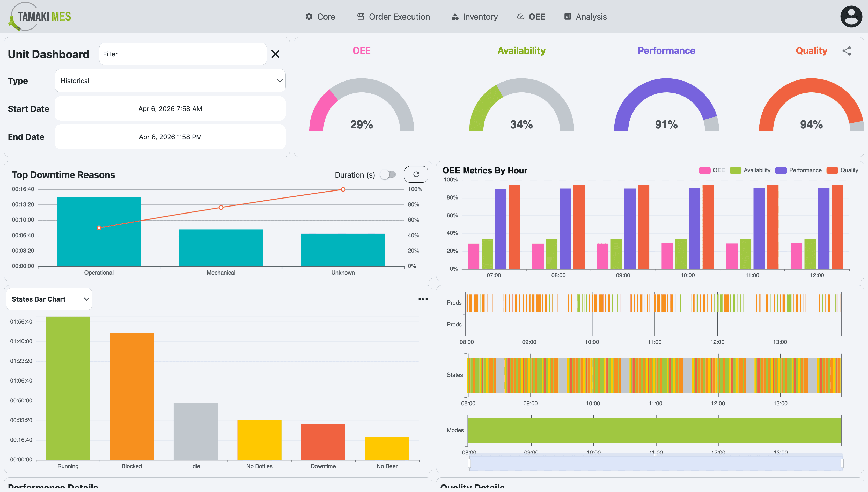Toggle Availability series in chart legend
Screen dimensions: 868x492
(x=750, y=170)
